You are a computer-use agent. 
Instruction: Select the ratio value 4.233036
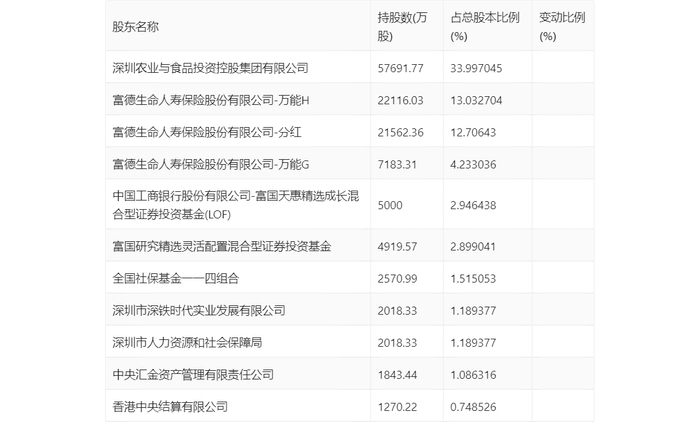click(473, 165)
